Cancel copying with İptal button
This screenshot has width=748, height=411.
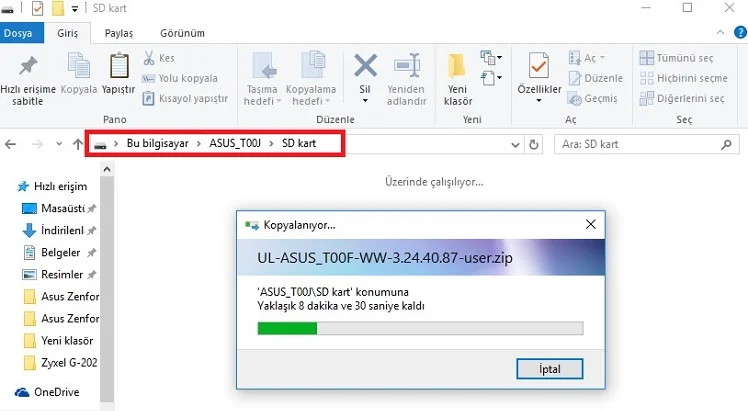[x=550, y=369]
